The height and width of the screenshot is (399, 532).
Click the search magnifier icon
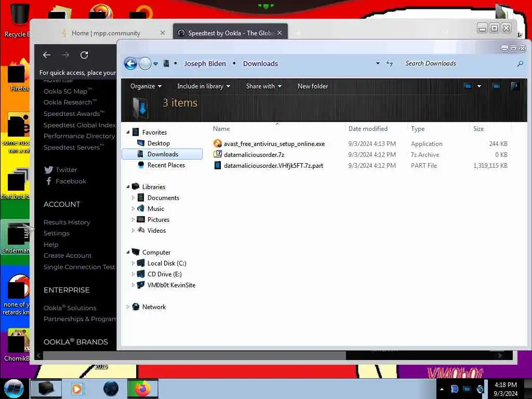520,63
